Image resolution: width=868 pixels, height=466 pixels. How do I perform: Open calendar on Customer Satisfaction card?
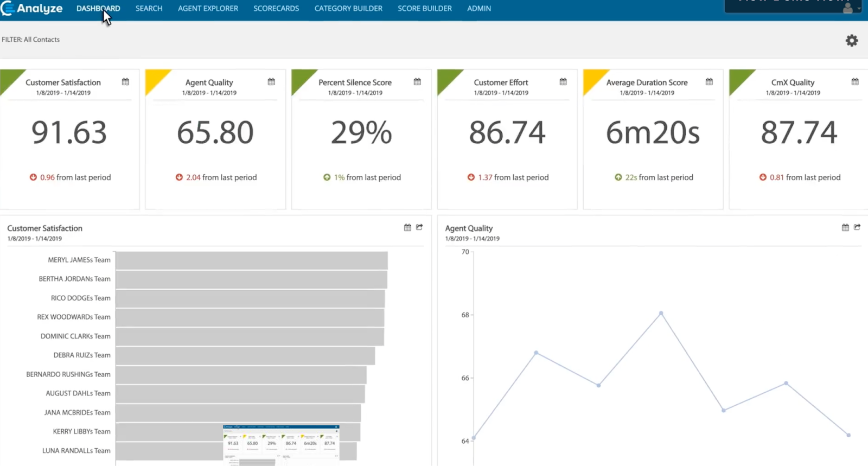[x=125, y=82]
